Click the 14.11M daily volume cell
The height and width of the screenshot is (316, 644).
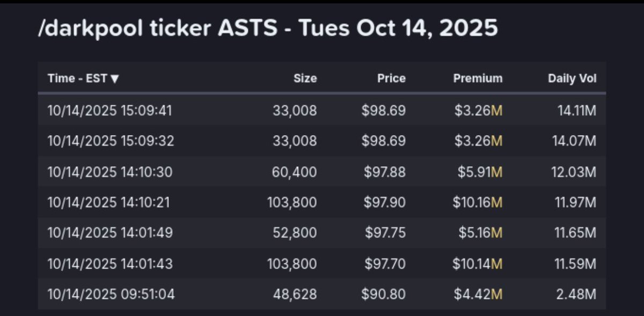pyautogui.click(x=577, y=111)
